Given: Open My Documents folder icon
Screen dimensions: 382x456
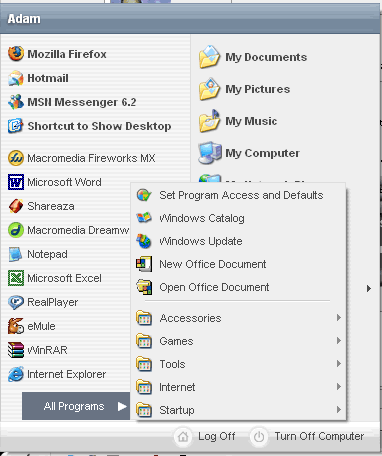Looking at the screenshot, I should click(209, 57).
